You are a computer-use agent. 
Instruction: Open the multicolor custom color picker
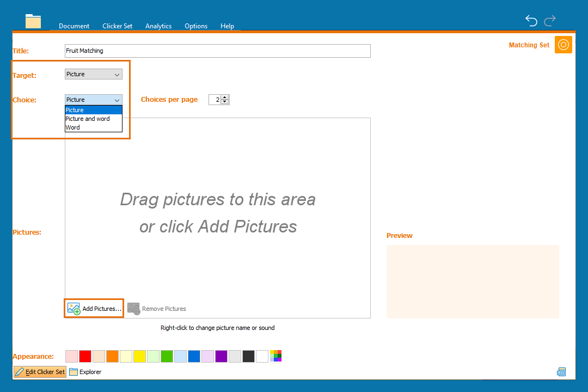tap(276, 356)
